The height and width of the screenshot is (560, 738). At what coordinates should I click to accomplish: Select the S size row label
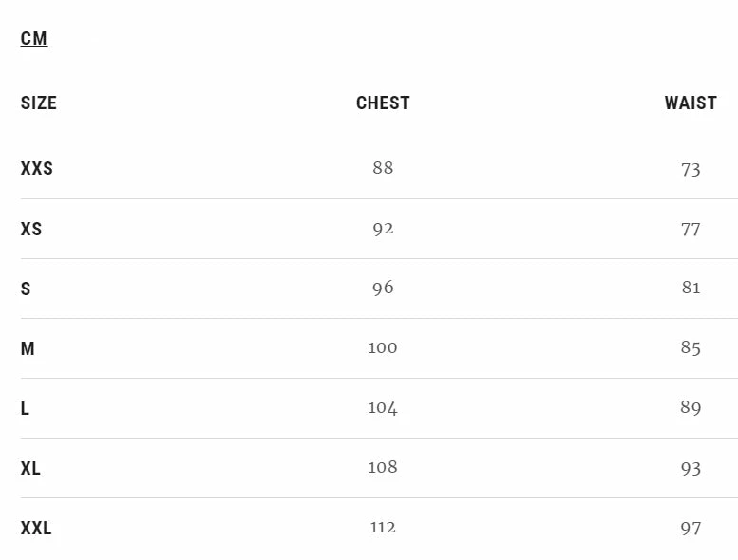(26, 289)
